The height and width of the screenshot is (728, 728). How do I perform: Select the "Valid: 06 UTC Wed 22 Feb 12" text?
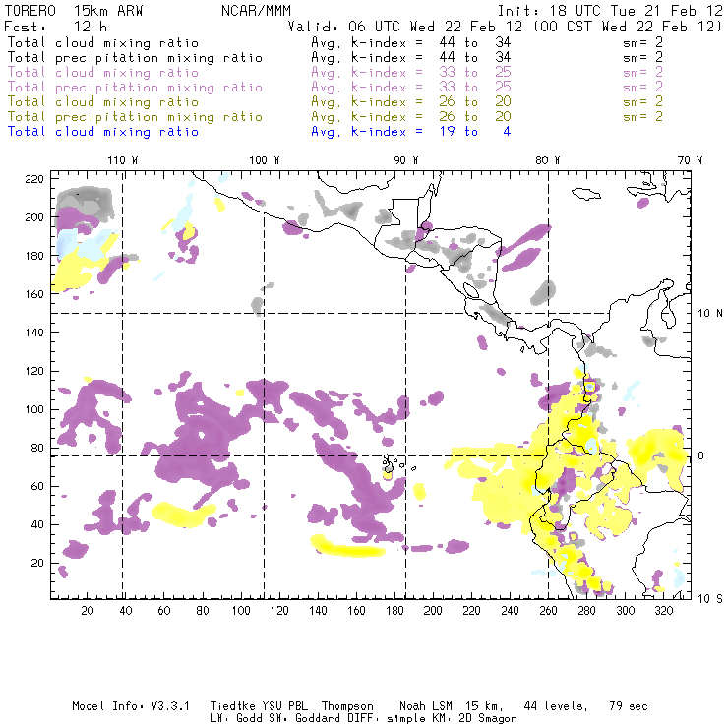click(x=405, y=27)
